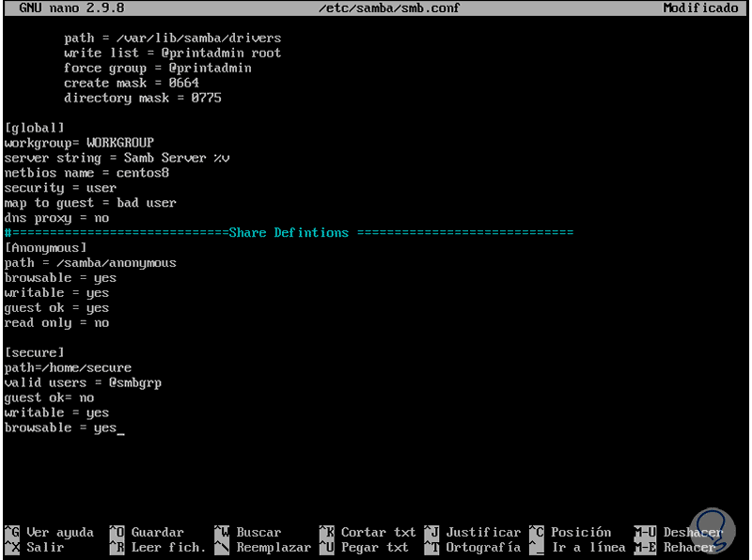Click the ^_ Ir a línea shortcut
This screenshot has width=752, height=560.
[577, 547]
